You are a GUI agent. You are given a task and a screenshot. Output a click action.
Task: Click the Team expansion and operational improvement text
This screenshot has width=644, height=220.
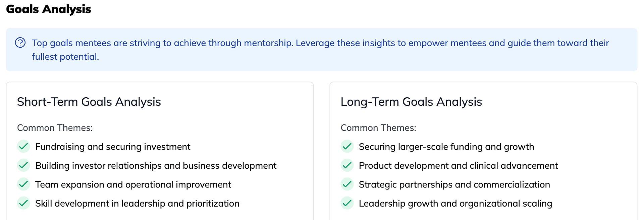coord(133,184)
